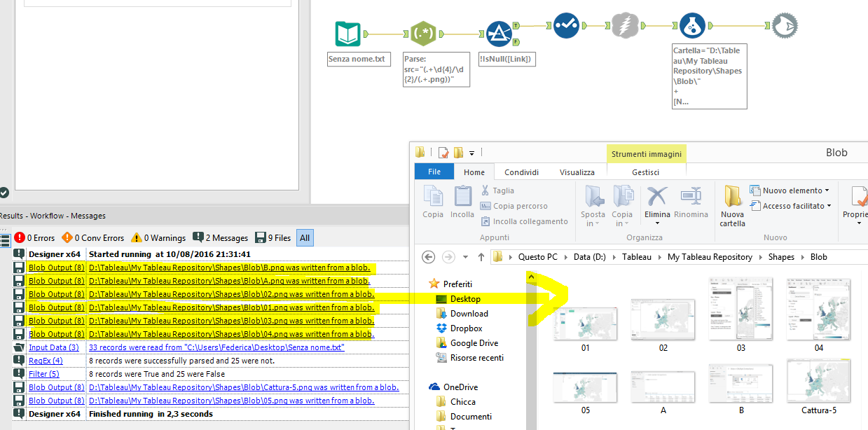This screenshot has height=430, width=868.
Task: Open the Elimina dropdown arrow
Action: (657, 223)
